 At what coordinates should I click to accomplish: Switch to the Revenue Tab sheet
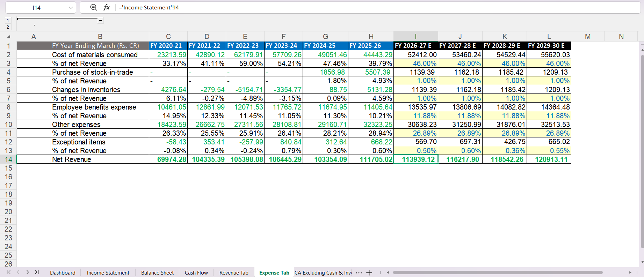[234, 273]
